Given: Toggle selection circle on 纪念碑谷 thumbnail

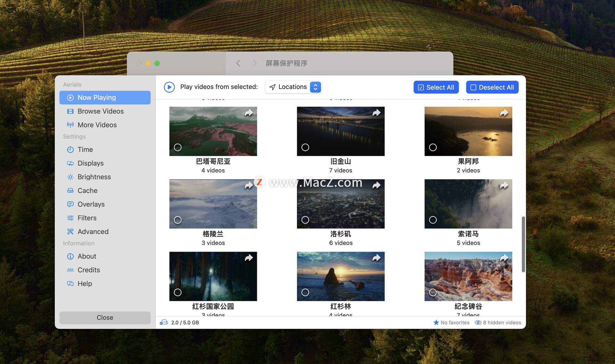Looking at the screenshot, I should [433, 292].
